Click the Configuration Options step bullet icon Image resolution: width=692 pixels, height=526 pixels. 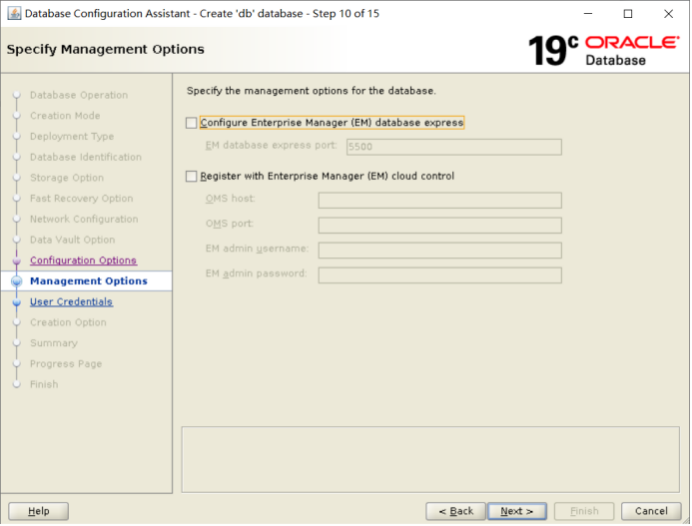point(17,261)
